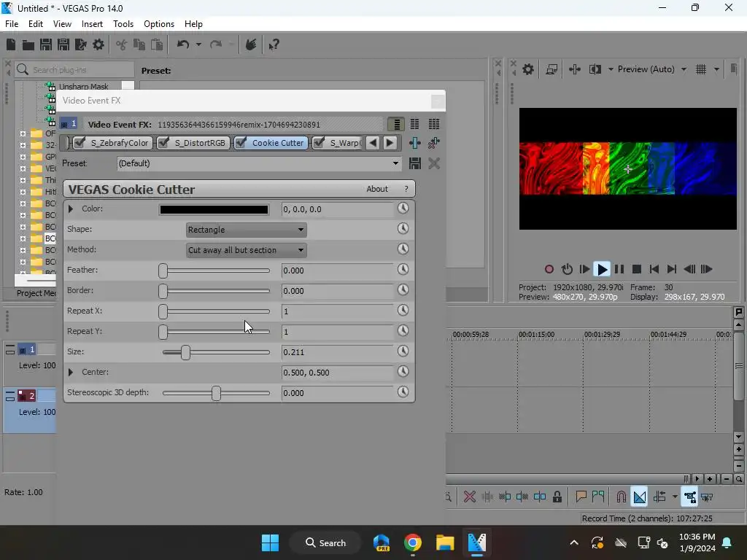Open the Tools menu
The height and width of the screenshot is (560, 747).
point(123,24)
